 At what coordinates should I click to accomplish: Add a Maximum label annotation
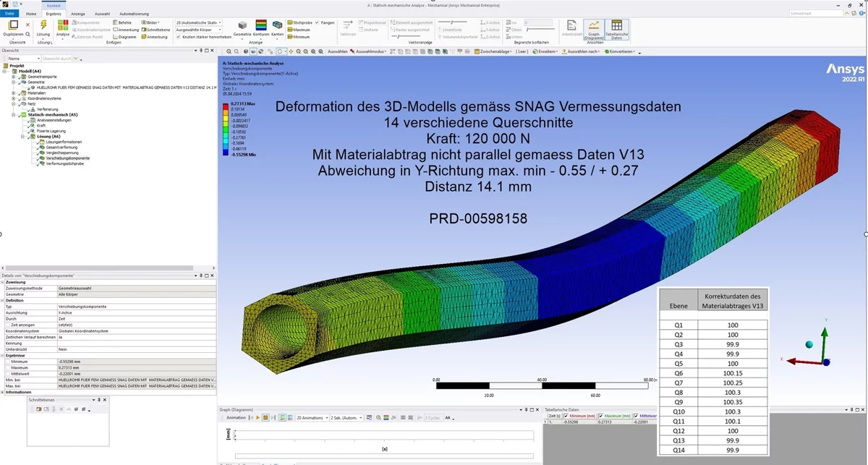pyautogui.click(x=301, y=30)
